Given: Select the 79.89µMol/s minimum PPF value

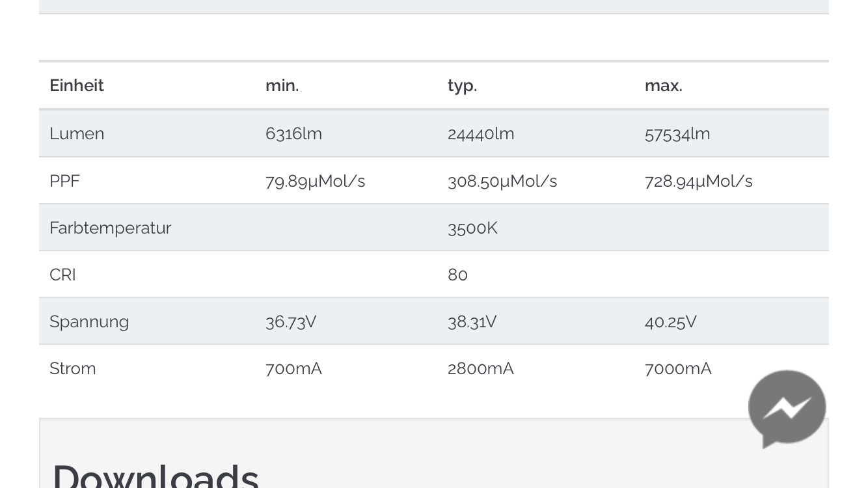Looking at the screenshot, I should coord(315,181).
